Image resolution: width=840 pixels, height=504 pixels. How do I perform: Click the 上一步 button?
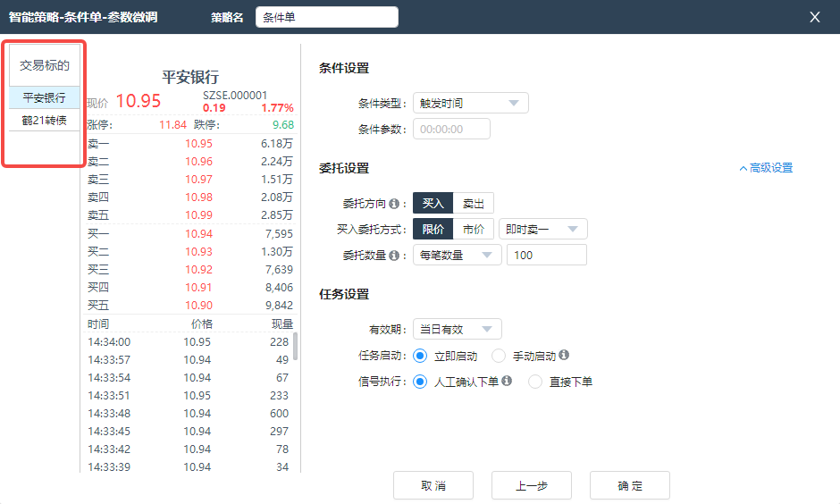point(531,486)
